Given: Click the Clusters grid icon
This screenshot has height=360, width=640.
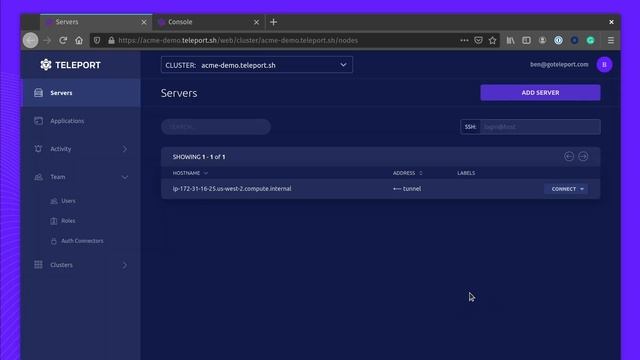Looking at the screenshot, I should pos(38,265).
